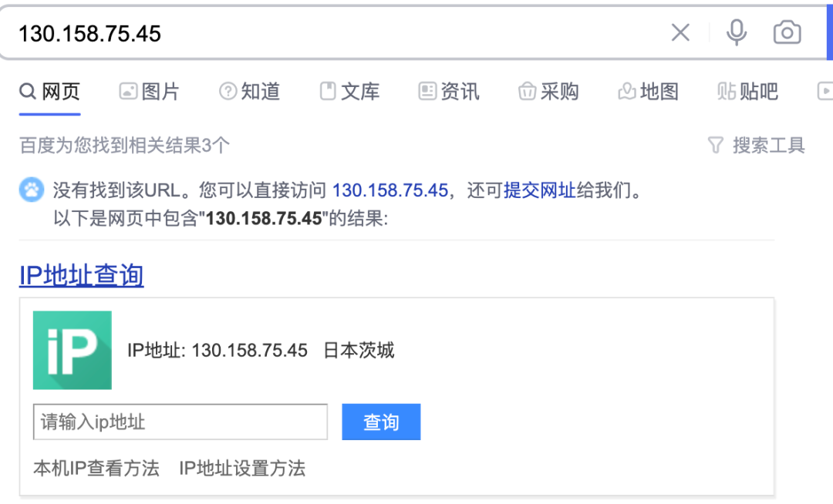The height and width of the screenshot is (504, 833).
Task: Open image search with the camera icon
Action: (x=787, y=32)
